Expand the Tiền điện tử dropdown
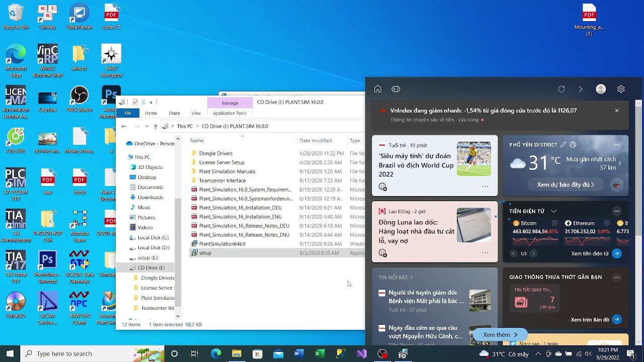644x362 pixels. click(x=553, y=211)
